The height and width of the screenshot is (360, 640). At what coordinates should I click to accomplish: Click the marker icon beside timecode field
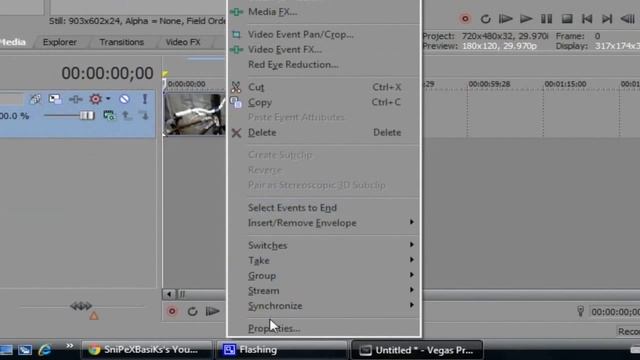pos(580,311)
